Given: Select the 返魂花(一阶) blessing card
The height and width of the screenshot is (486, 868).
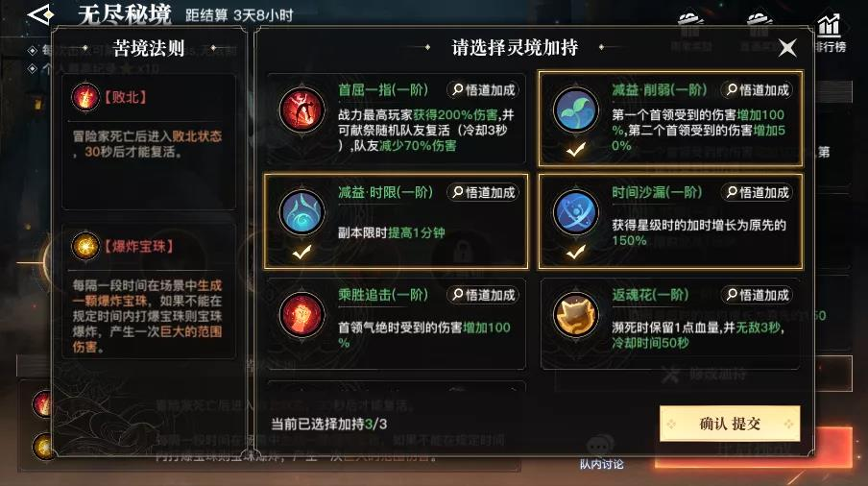Looking at the screenshot, I should tap(670, 324).
